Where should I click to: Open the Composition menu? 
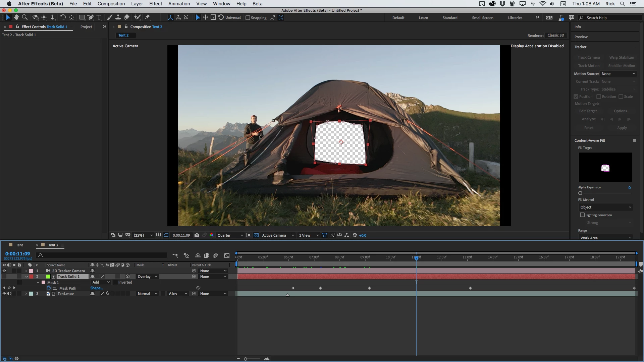pos(111,4)
